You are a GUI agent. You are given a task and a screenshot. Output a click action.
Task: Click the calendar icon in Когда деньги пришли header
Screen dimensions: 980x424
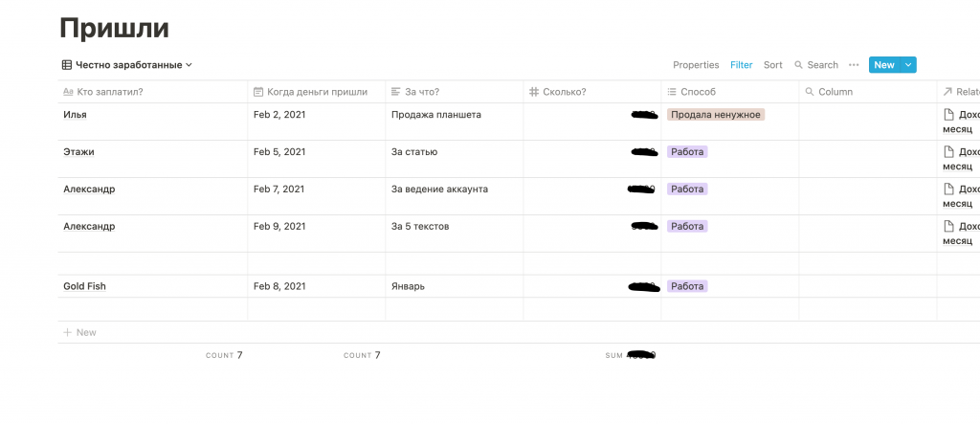click(258, 92)
